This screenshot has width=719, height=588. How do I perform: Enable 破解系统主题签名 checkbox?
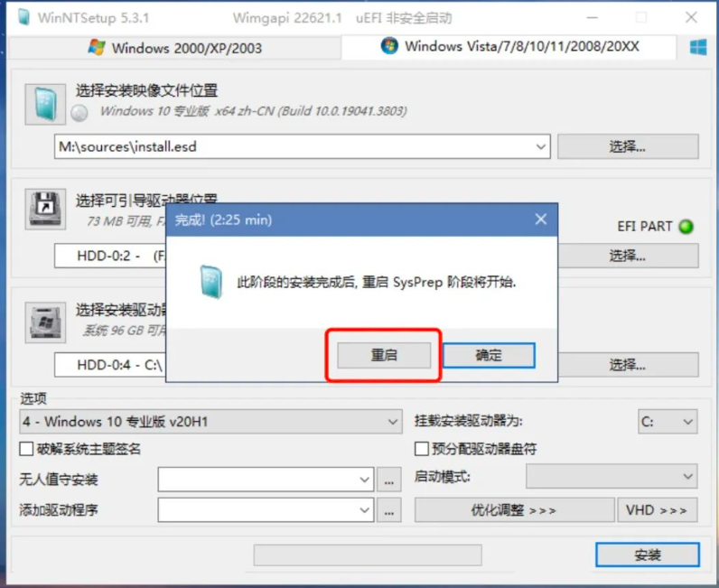(x=26, y=449)
